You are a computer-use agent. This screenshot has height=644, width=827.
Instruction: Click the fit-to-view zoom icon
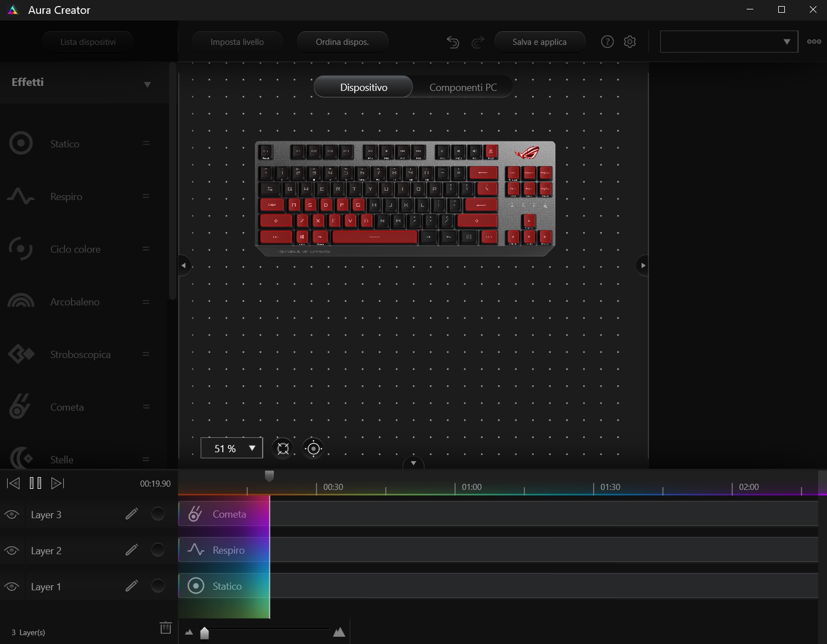(283, 448)
